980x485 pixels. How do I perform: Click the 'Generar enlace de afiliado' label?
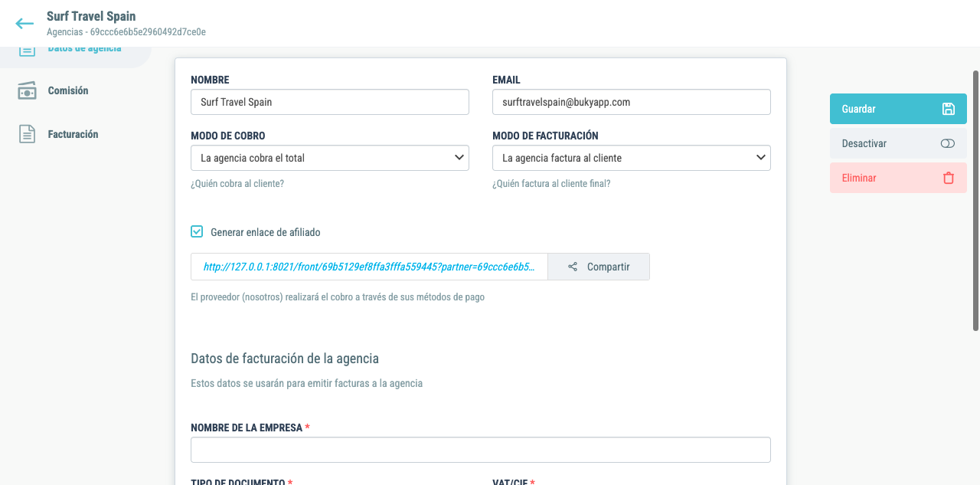(x=266, y=232)
